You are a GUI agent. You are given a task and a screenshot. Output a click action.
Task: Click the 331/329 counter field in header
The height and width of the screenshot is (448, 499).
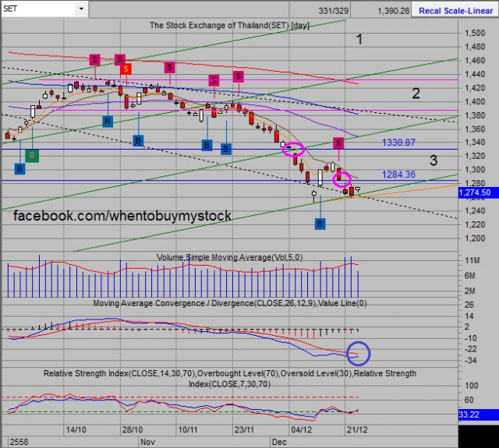(333, 11)
